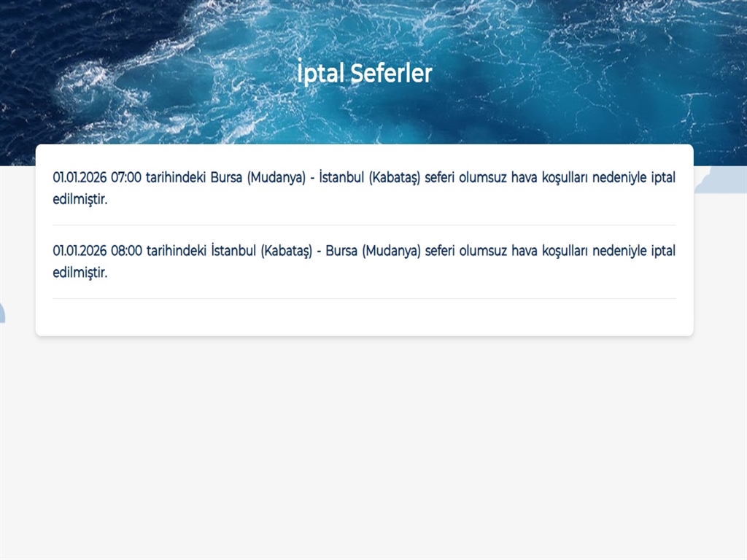Click the divider line under the second announcement
The height and width of the screenshot is (560, 747).
point(364,299)
